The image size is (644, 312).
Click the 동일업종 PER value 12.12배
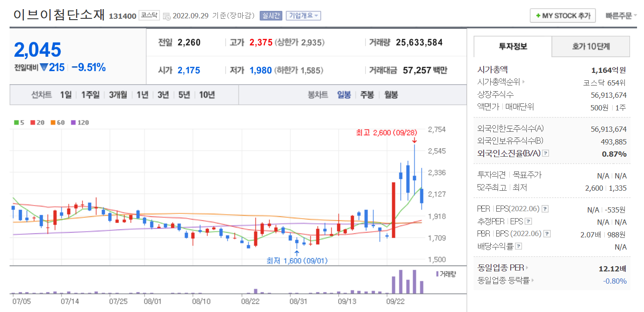(x=613, y=268)
